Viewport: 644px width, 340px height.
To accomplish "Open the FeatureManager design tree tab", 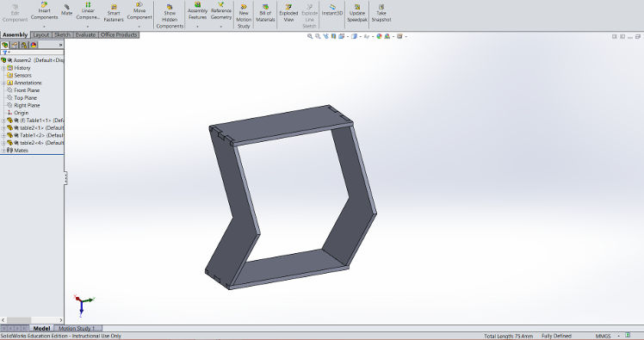I will (5, 45).
